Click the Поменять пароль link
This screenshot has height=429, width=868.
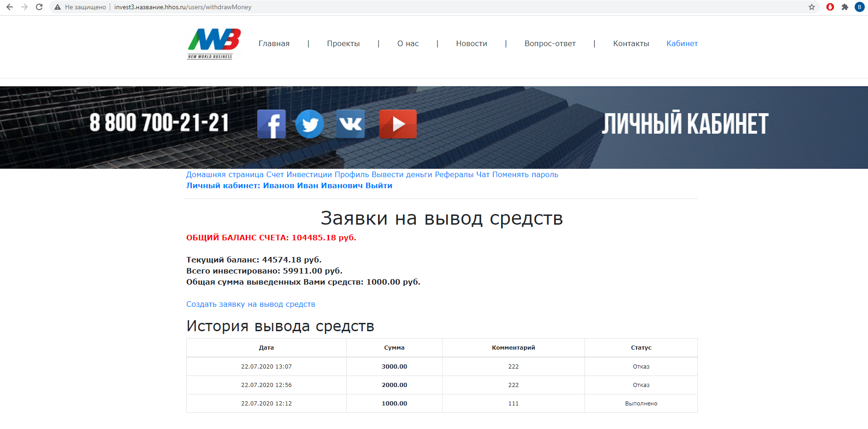525,175
